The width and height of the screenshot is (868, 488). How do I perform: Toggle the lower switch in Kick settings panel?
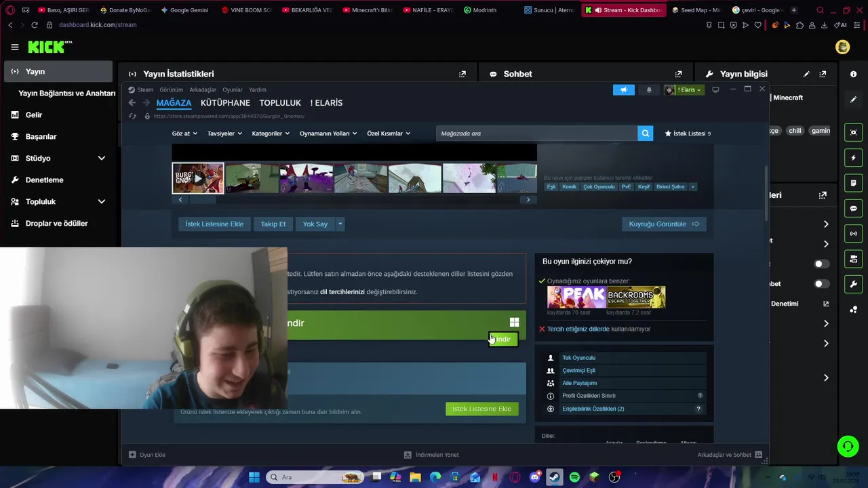tap(821, 284)
